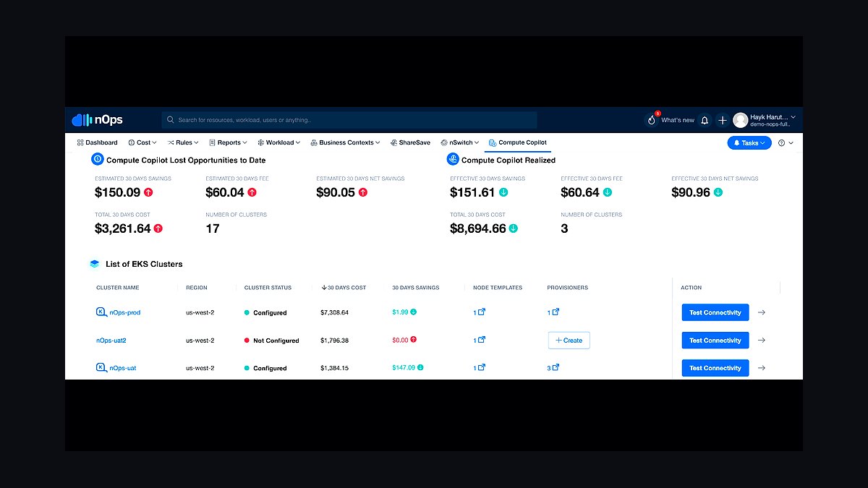Open provisioners external link for nOps-prod
The width and height of the screenshot is (868, 488).
point(556,312)
